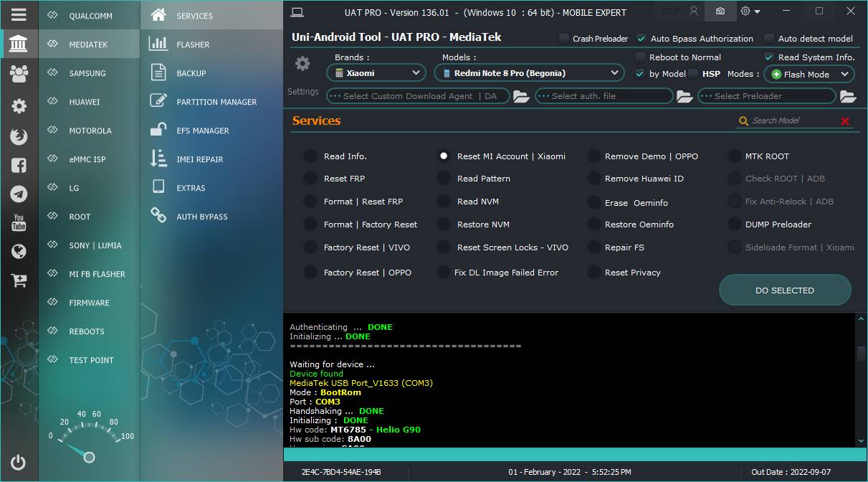The height and width of the screenshot is (482, 868).
Task: Click the power icon at bottom left
Action: (19, 463)
